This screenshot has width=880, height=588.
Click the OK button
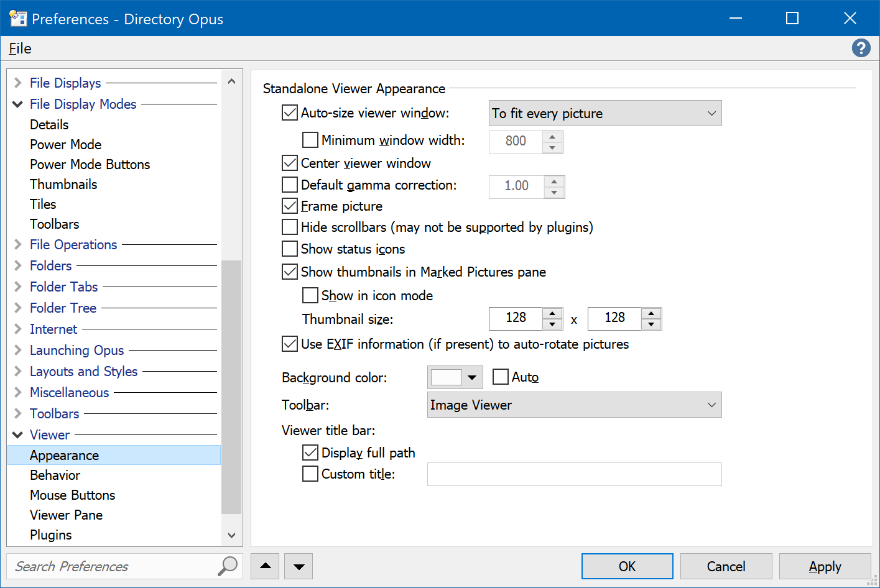coord(627,566)
